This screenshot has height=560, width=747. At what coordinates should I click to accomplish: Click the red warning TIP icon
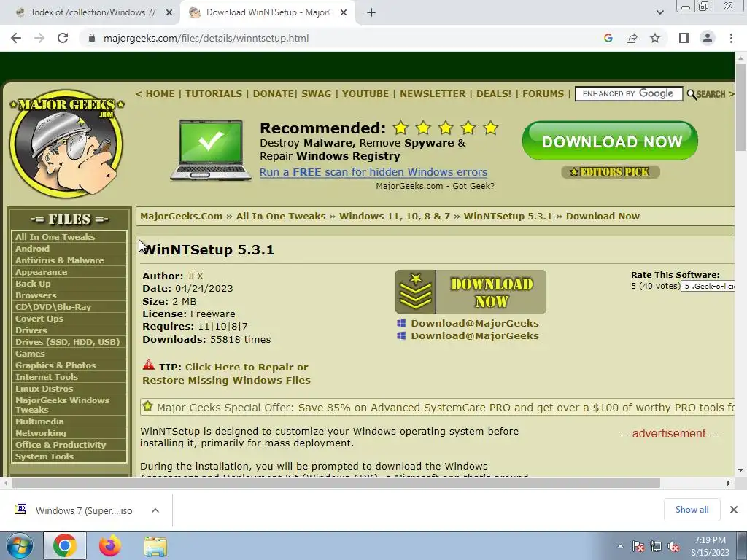(149, 365)
